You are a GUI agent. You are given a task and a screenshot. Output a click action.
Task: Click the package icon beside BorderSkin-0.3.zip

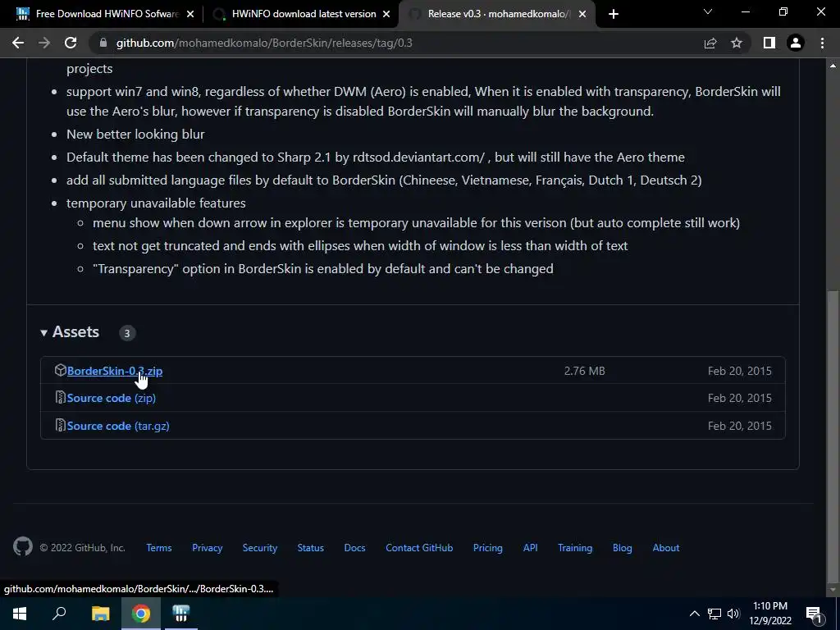pyautogui.click(x=60, y=370)
